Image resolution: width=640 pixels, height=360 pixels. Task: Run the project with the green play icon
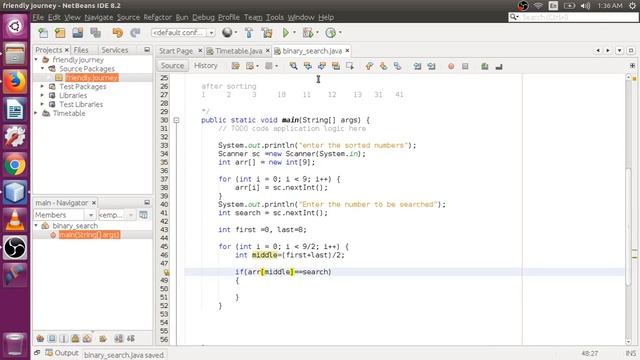coord(286,33)
